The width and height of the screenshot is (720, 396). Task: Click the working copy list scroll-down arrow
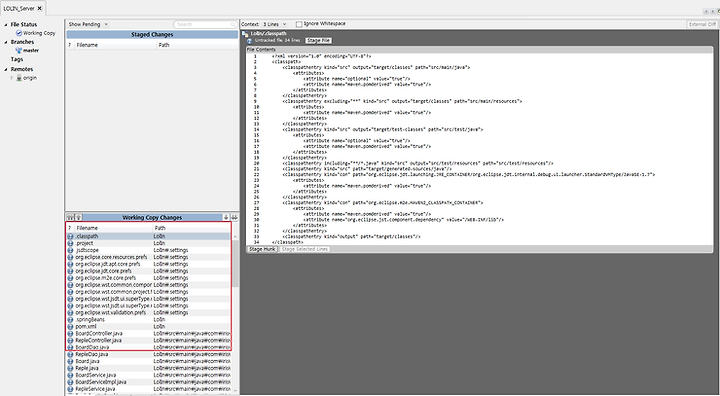(x=236, y=391)
